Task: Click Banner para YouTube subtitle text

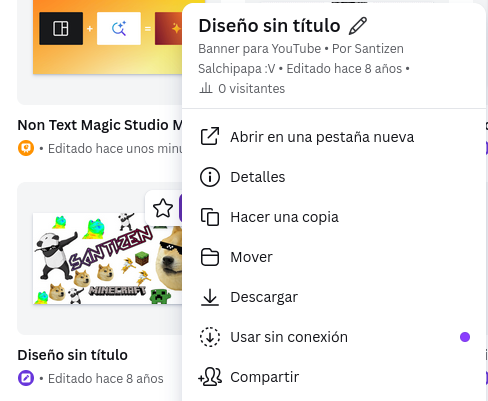Action: pos(259,49)
